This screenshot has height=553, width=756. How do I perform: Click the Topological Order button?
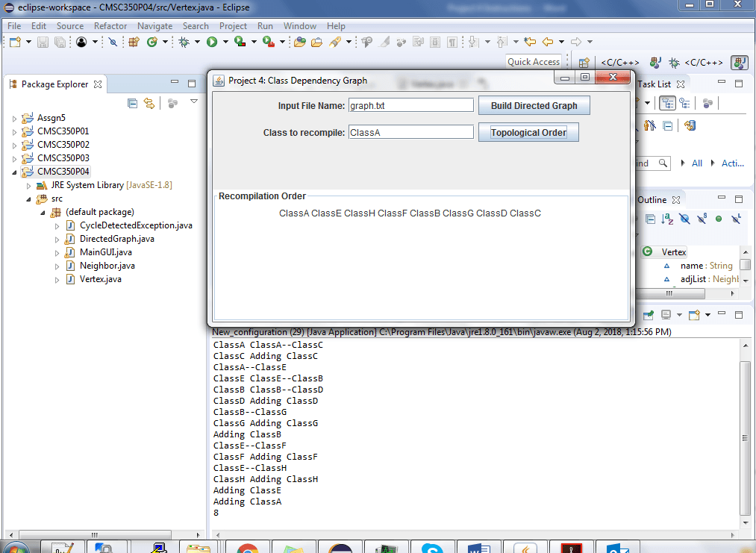[x=528, y=133]
